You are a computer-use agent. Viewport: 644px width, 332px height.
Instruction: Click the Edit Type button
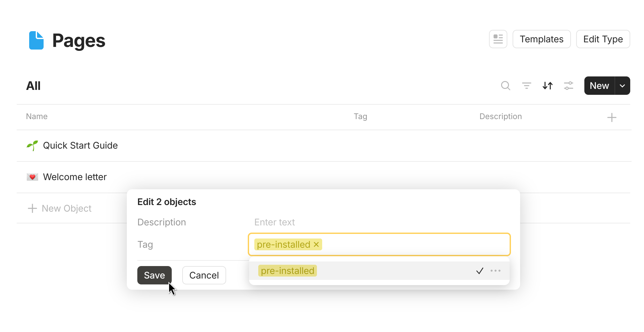click(x=603, y=39)
